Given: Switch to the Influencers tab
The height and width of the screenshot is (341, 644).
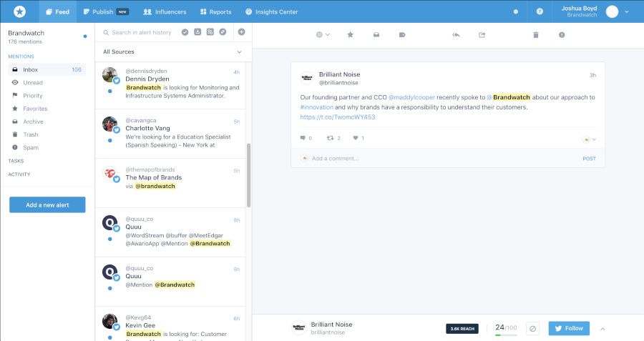Looking at the screenshot, I should coord(165,11).
